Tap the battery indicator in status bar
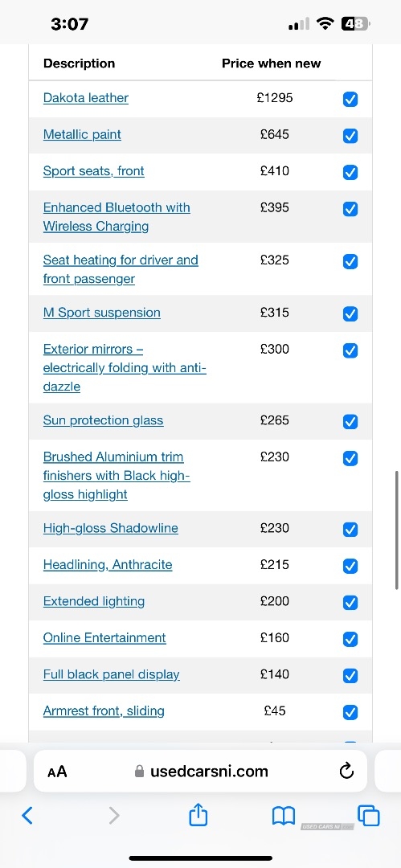This screenshot has width=401, height=868. tap(355, 23)
